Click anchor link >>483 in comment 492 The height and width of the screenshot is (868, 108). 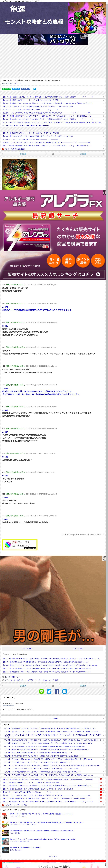point(5,388)
